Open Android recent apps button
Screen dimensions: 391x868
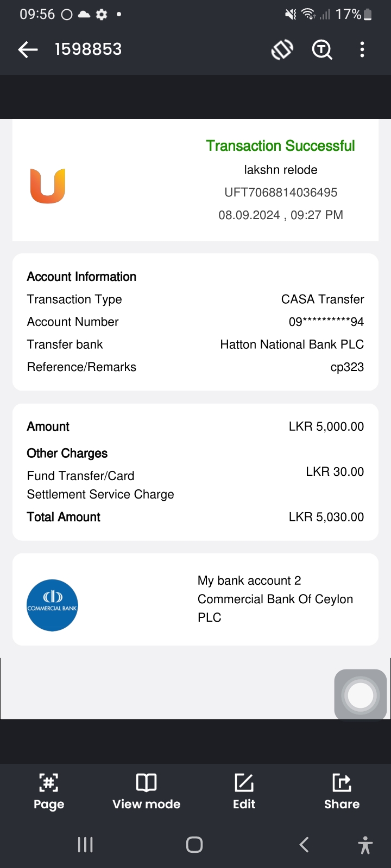coord(85,845)
